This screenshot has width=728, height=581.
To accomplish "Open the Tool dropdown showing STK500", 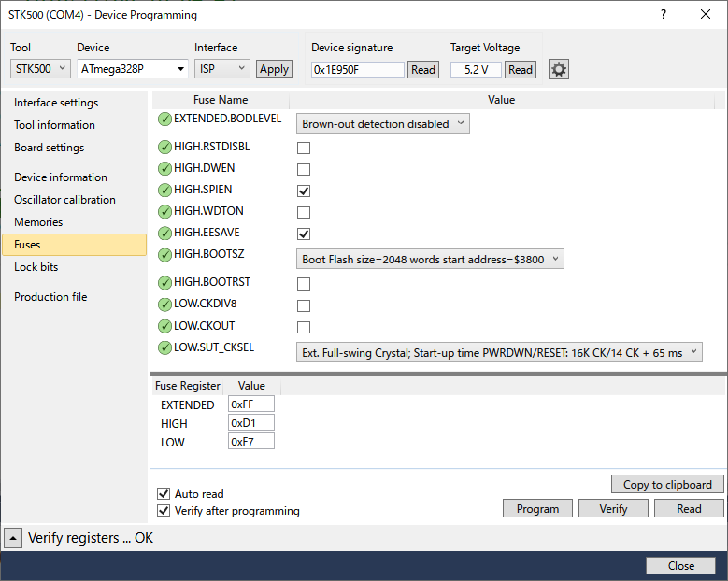I will (40, 69).
